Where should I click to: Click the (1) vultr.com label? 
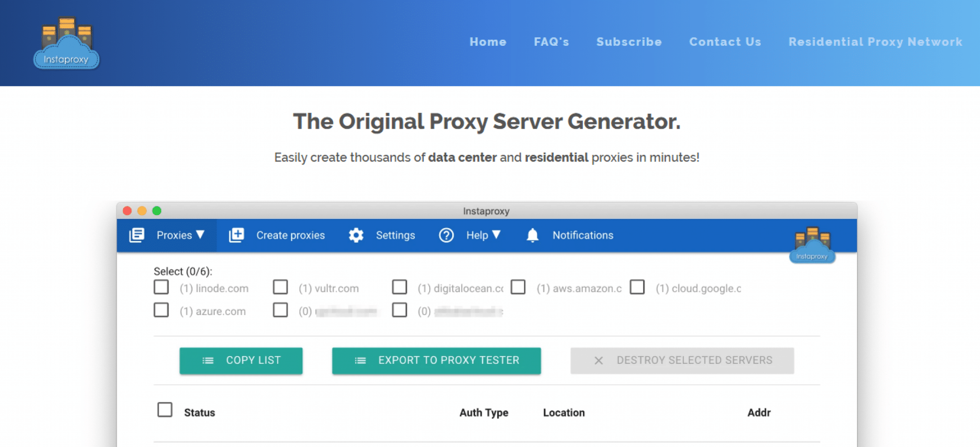329,288
